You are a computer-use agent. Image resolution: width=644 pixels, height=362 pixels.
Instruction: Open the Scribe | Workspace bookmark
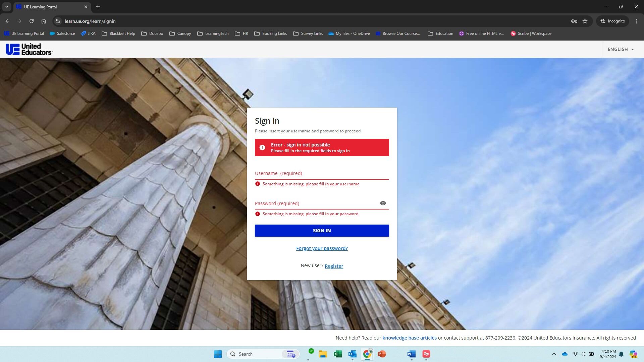pos(531,34)
